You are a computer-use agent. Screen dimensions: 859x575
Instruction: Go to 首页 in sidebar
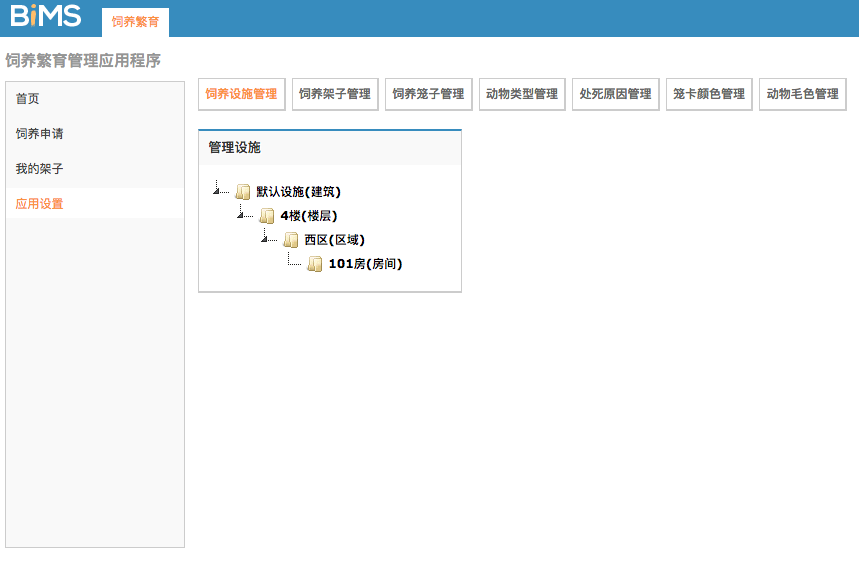pyautogui.click(x=28, y=99)
